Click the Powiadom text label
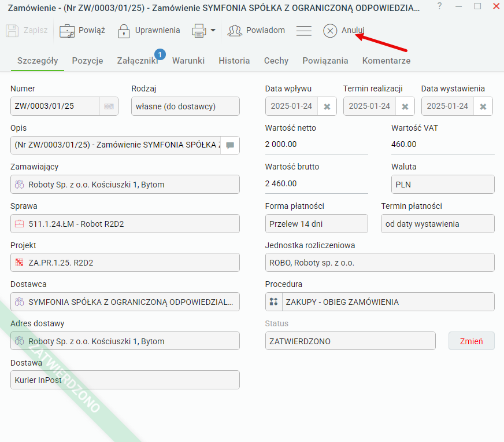Screen dimensions: 504x442 (265, 30)
